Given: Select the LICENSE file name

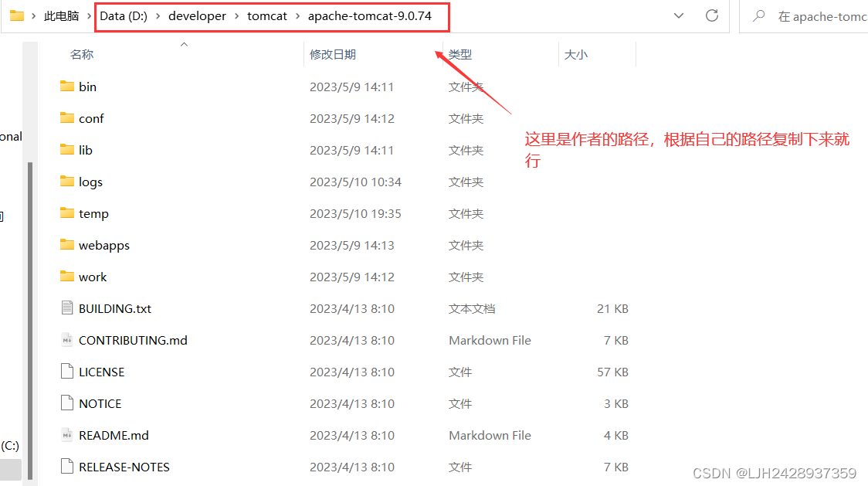Looking at the screenshot, I should point(102,372).
